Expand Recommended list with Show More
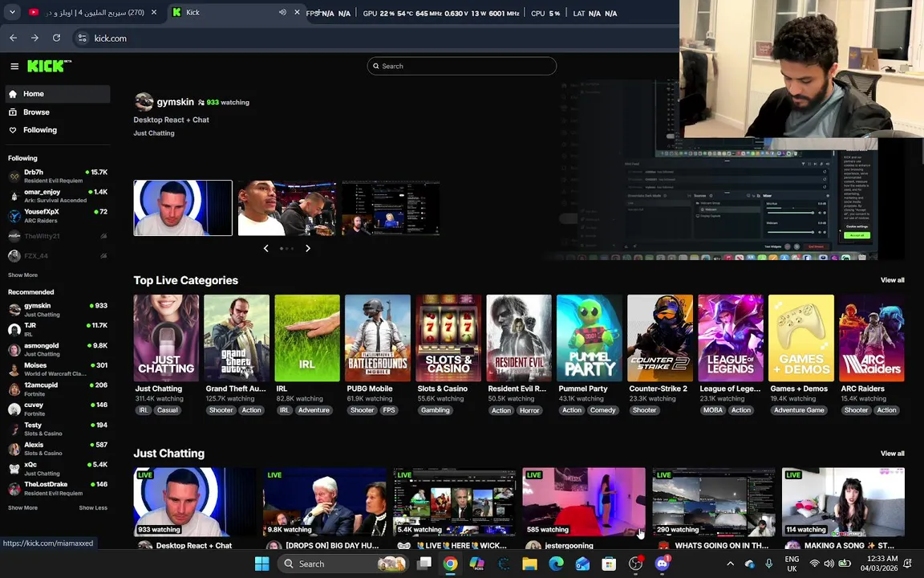Viewport: 924px width, 578px height. coord(22,508)
